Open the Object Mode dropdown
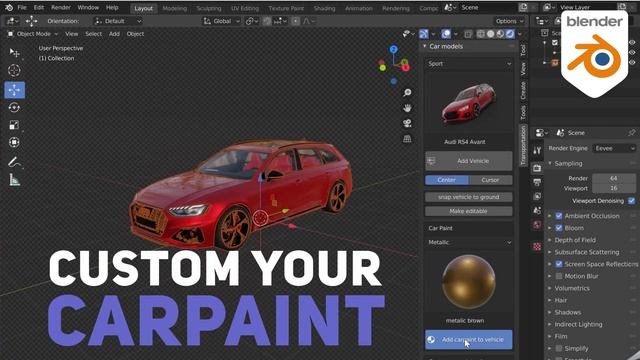This screenshot has height=360, width=640. click(33, 34)
